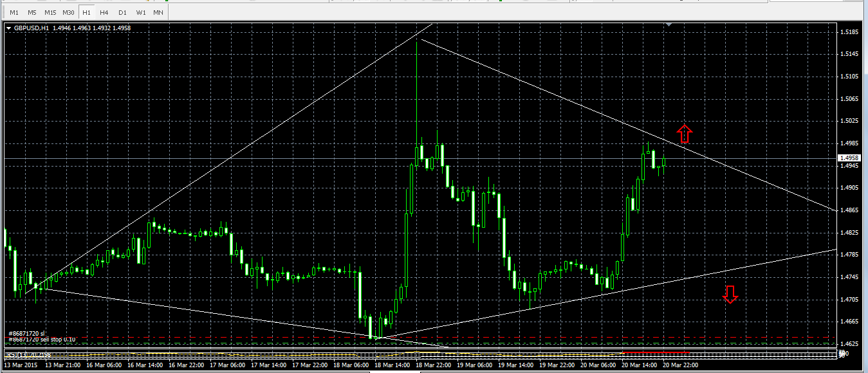868x373 pixels.
Task: Choose the MN monthly timeframe
Action: click(158, 13)
